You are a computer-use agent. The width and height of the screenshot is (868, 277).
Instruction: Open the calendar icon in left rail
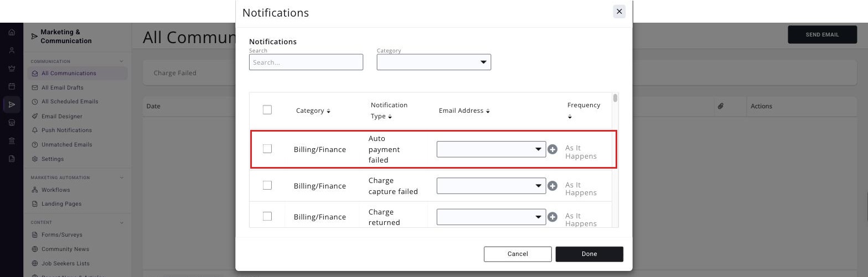(12, 86)
